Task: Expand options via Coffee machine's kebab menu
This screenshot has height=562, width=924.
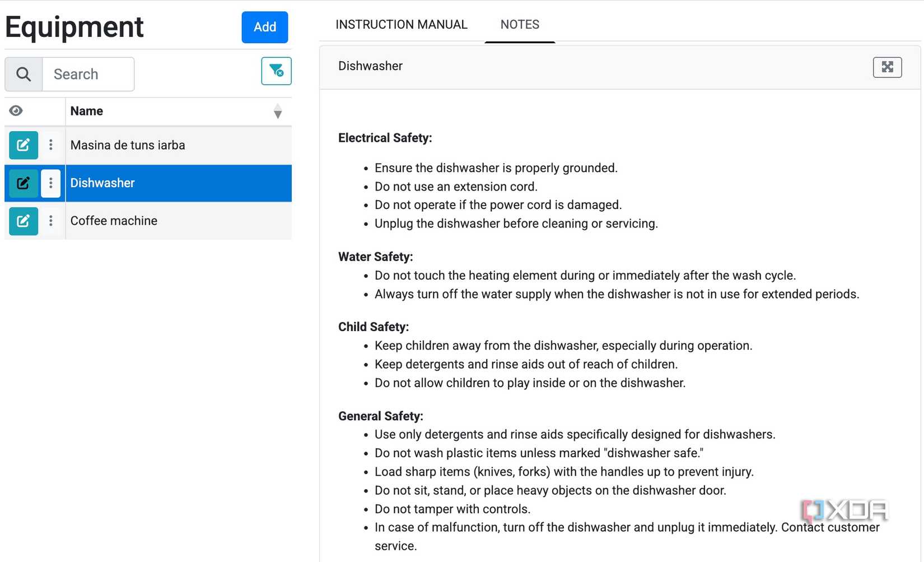Action: tap(51, 221)
